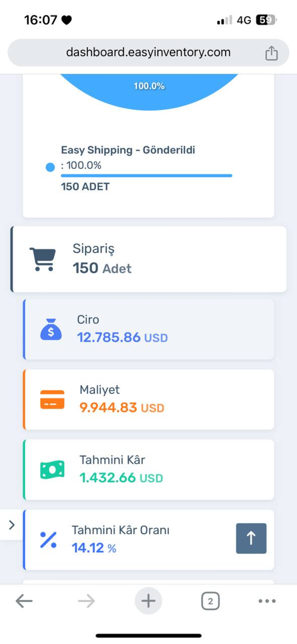Go back with browser back arrow
The width and height of the screenshot is (297, 644).
point(24,601)
